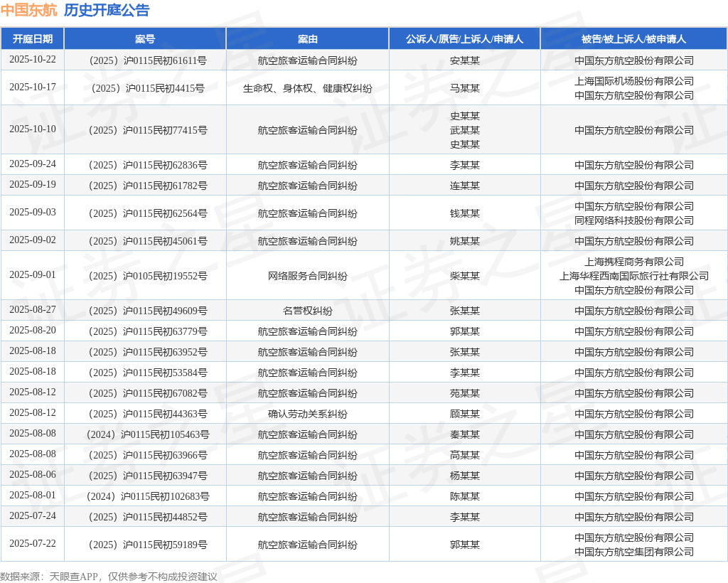Select plaintiff 武某某
This screenshot has height=583, width=728.
[464, 130]
